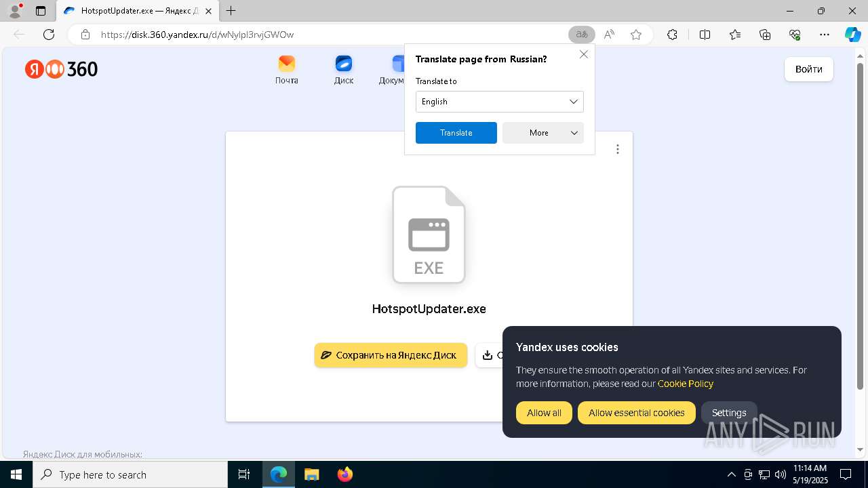Open File Explorer on taskbar
Viewport: 868px width, 488px height.
tap(311, 474)
